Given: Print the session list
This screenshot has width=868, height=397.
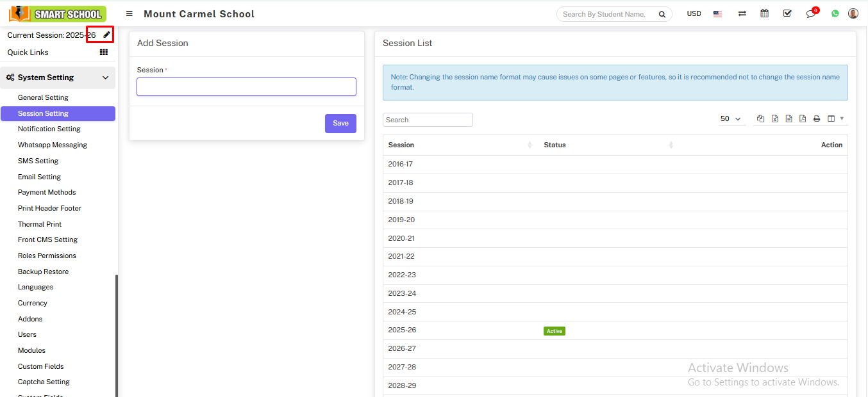Looking at the screenshot, I should (817, 119).
